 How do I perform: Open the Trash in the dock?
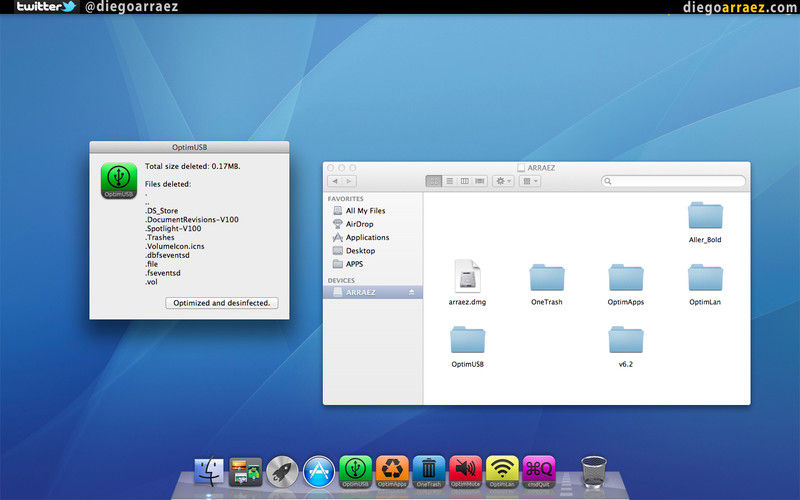[594, 472]
